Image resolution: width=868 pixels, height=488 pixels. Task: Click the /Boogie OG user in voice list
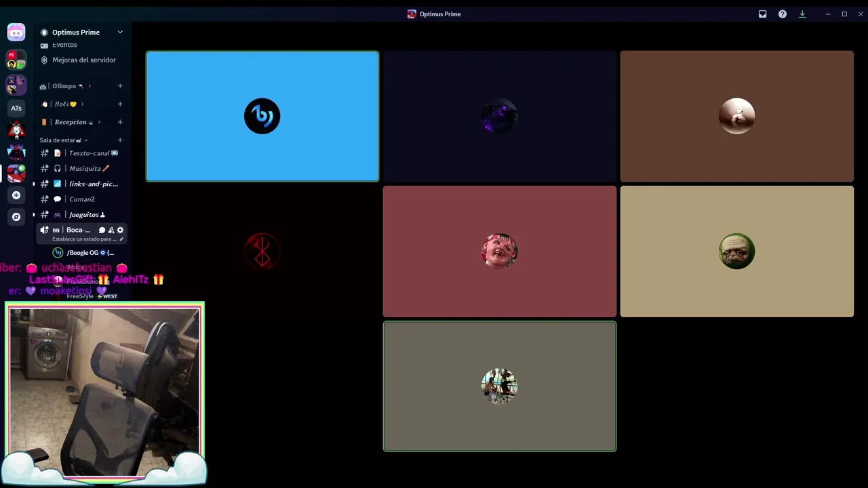(x=83, y=253)
